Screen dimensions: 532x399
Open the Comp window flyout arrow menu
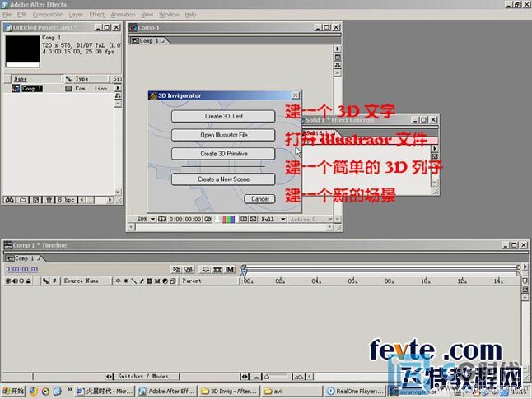pyautogui.click(x=338, y=49)
